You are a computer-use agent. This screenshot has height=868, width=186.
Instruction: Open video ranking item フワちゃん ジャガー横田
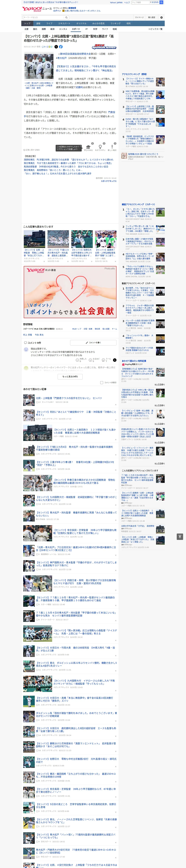pos(140,309)
